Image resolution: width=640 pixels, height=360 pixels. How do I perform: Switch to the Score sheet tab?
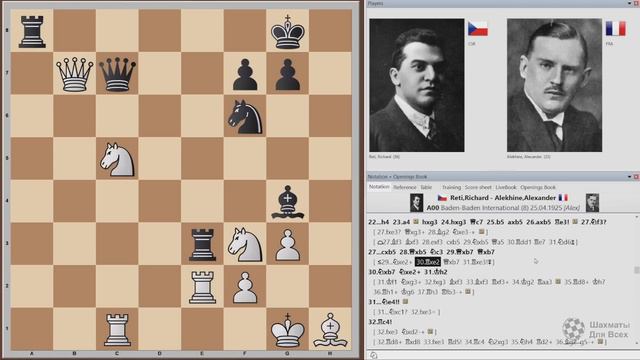pos(478,187)
